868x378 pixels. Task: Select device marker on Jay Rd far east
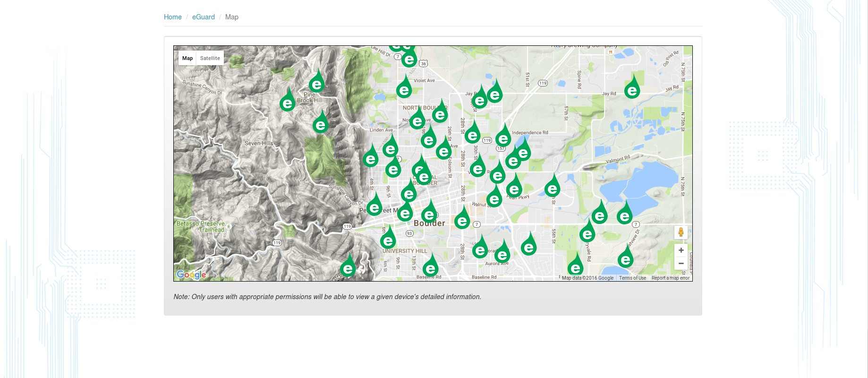coord(632,86)
